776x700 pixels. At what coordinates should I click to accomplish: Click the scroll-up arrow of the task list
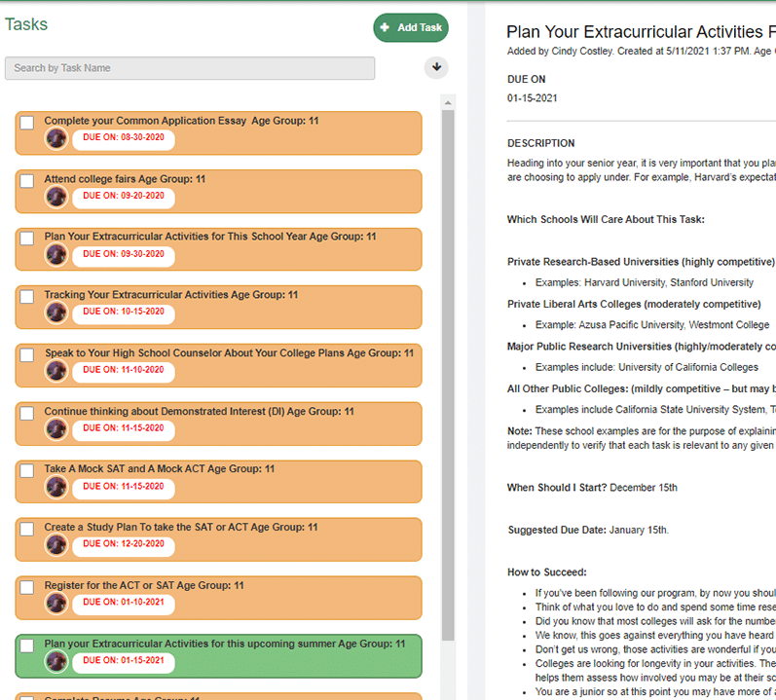click(448, 103)
